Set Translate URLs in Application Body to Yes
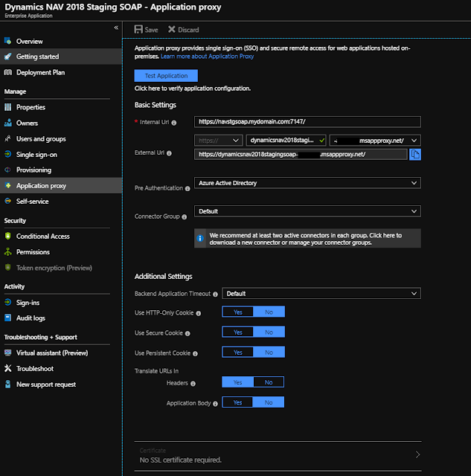Viewport: 471px width, 476px height. [x=237, y=402]
